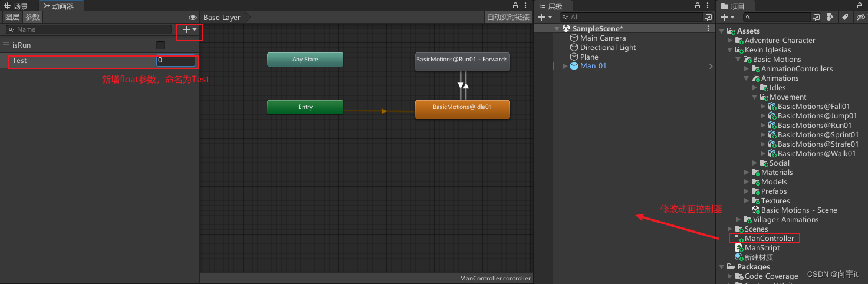The width and height of the screenshot is (868, 284).
Task: Switch to the 场景 Scene tab
Action: pos(17,6)
